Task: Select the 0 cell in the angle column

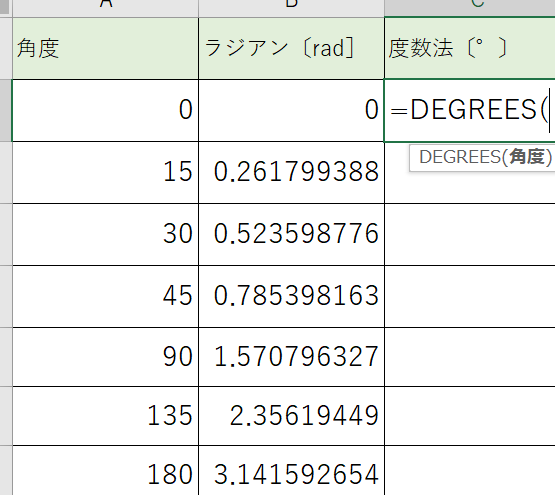Action: click(x=105, y=110)
